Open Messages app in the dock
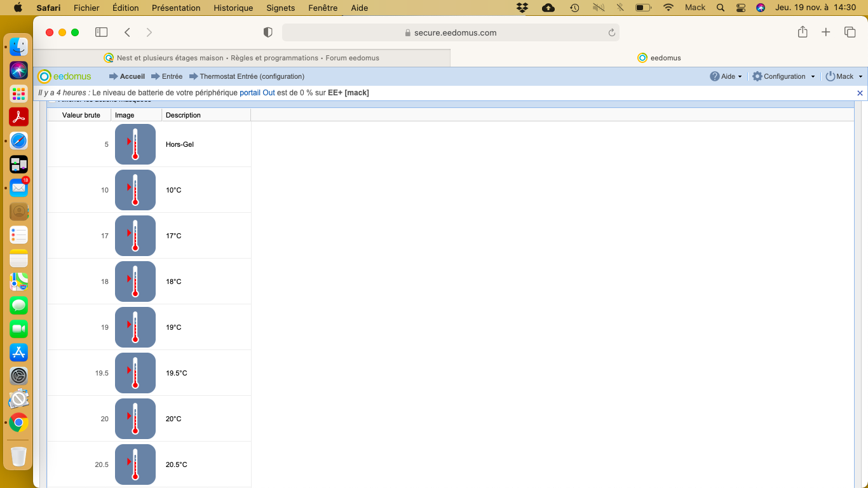 (x=18, y=305)
